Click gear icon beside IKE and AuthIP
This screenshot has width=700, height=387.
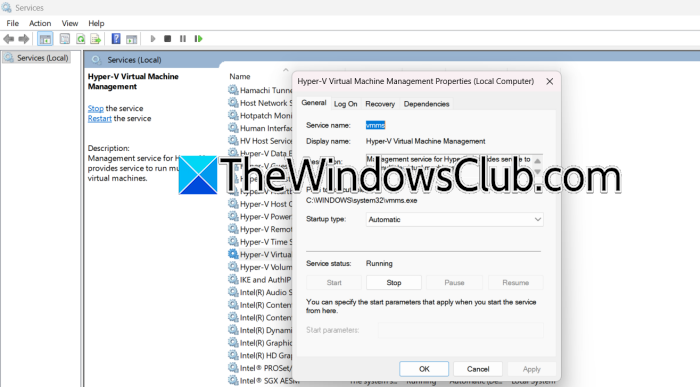pyautogui.click(x=233, y=279)
